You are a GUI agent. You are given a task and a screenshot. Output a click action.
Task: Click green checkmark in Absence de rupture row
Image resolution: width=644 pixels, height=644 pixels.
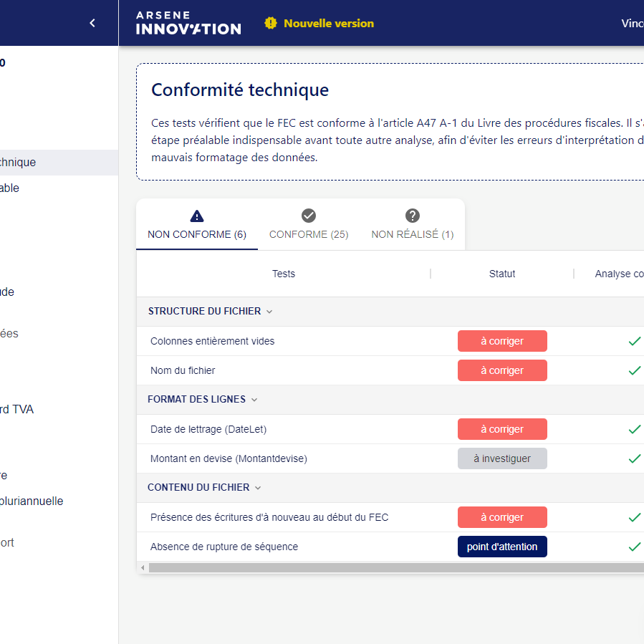click(634, 547)
